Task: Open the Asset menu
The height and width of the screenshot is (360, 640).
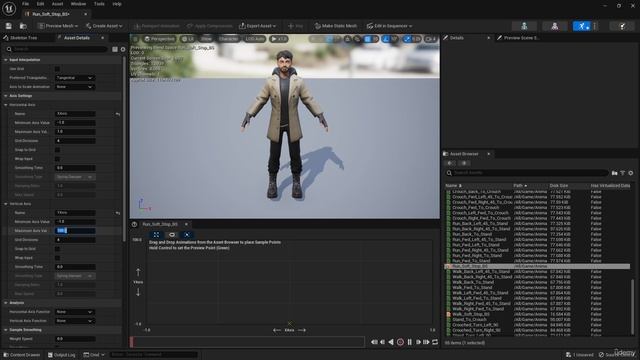Action: coord(58,4)
